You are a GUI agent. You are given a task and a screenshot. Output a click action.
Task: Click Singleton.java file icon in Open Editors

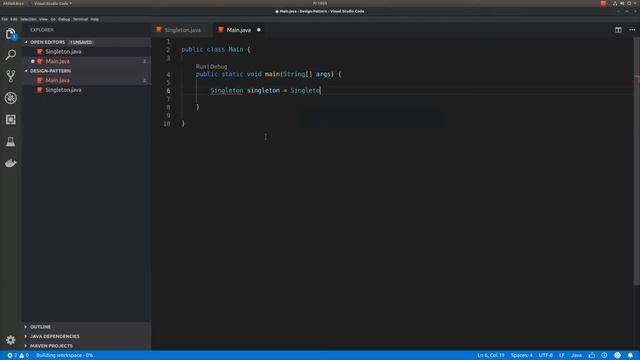[x=40, y=52]
